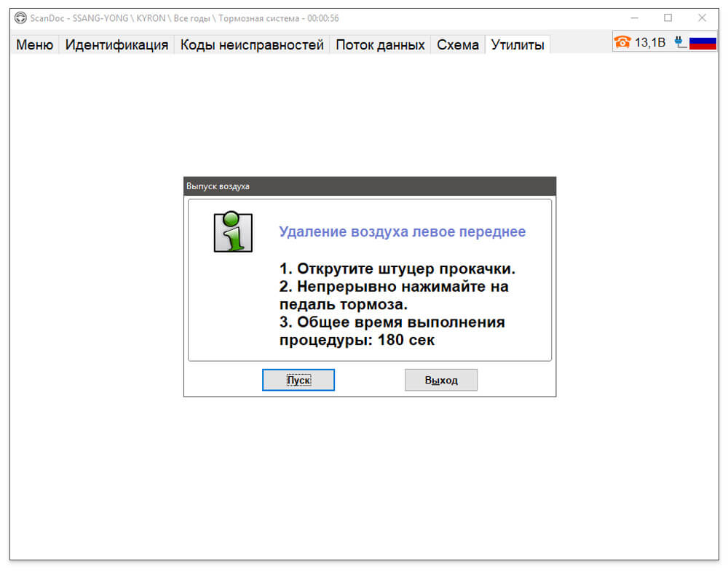Switch to the Идентификация tab
This screenshot has height=572, width=728.
pyautogui.click(x=116, y=44)
